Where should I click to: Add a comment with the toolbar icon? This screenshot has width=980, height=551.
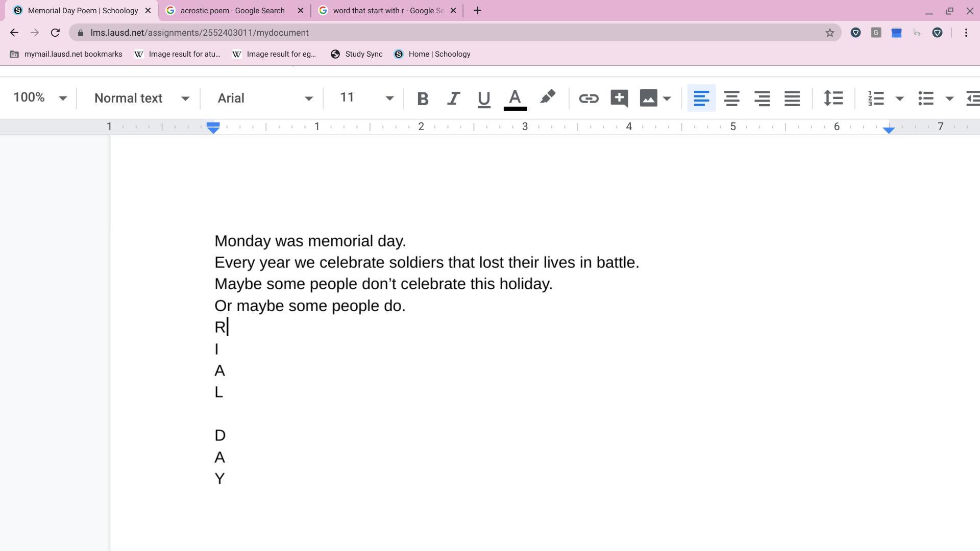(x=619, y=98)
